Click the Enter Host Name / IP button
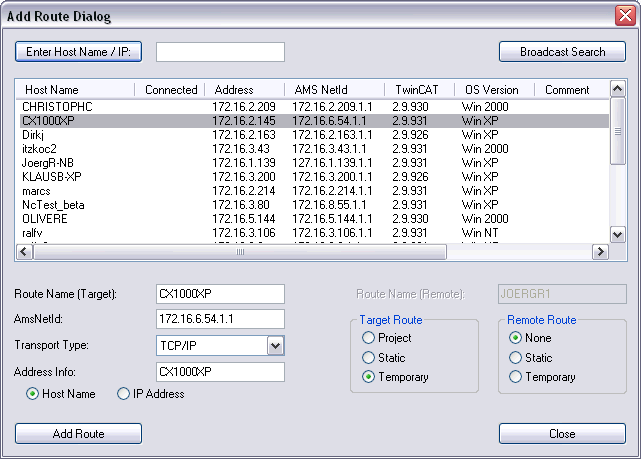 click(x=78, y=52)
